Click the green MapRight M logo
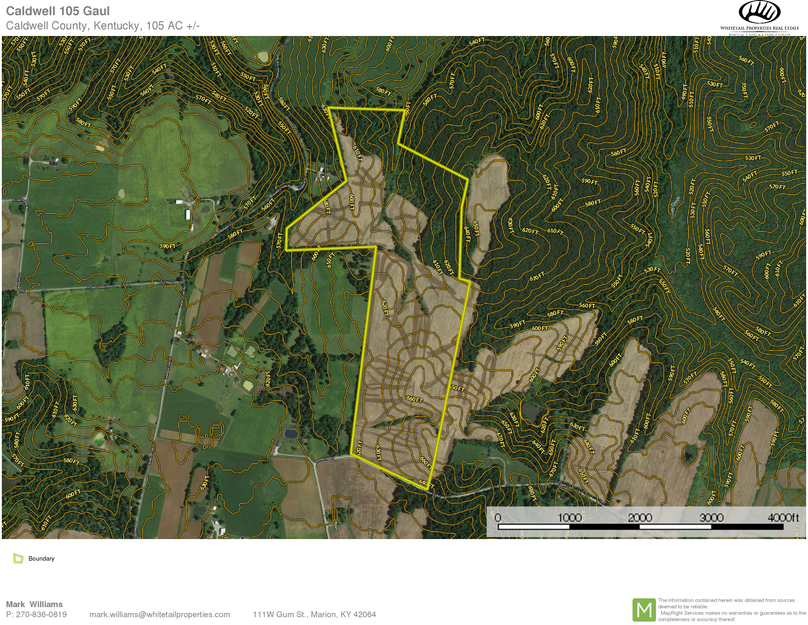This screenshot has height=625, width=808. [644, 609]
